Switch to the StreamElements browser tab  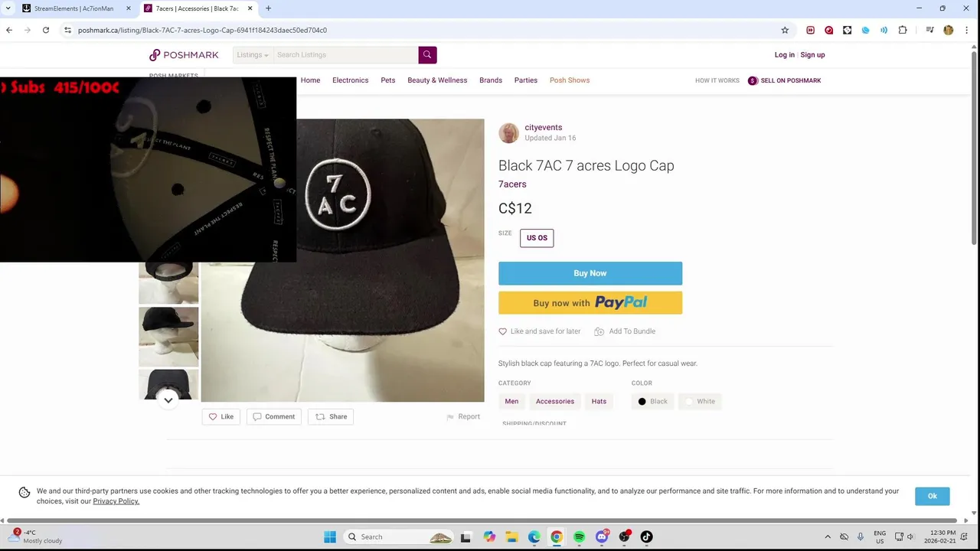74,8
